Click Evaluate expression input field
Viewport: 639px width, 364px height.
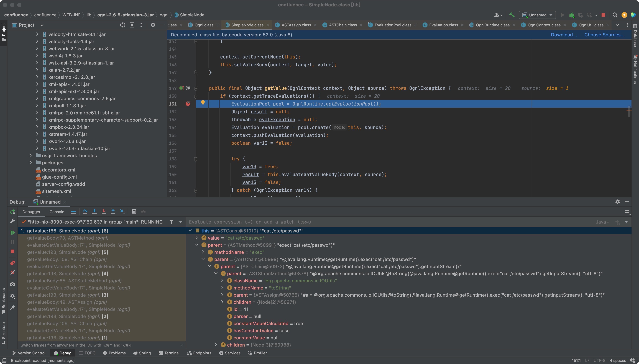click(x=390, y=222)
